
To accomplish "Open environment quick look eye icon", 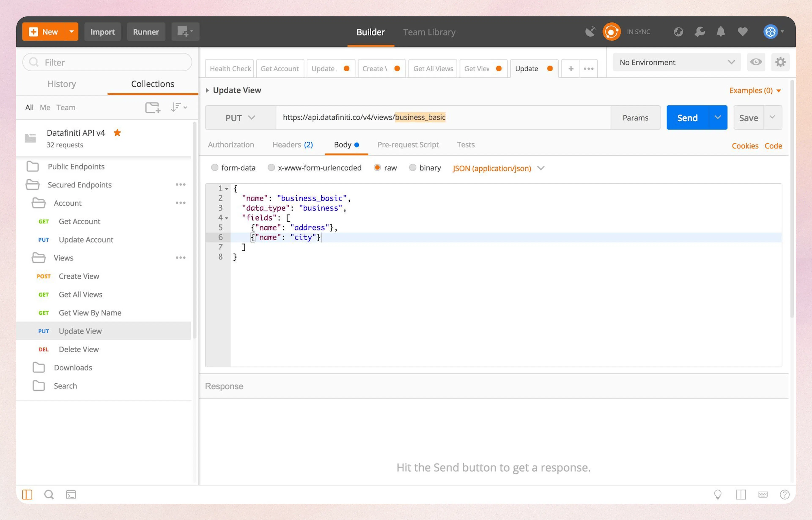I will [x=756, y=62].
